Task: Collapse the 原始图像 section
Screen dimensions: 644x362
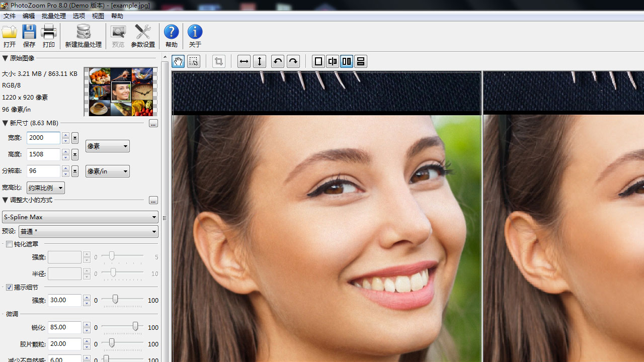Action: coord(5,58)
